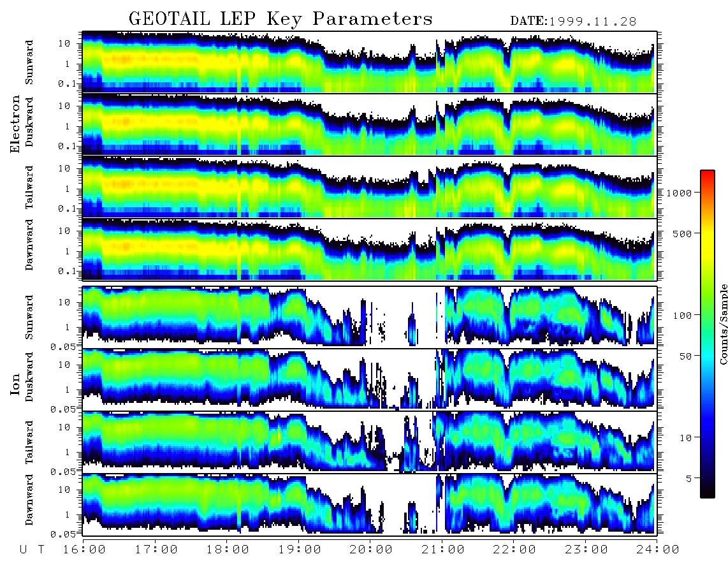Image resolution: width=728 pixels, height=561 pixels.
Task: Click the Ion Sunward spectrogram panel
Action: 370,317
